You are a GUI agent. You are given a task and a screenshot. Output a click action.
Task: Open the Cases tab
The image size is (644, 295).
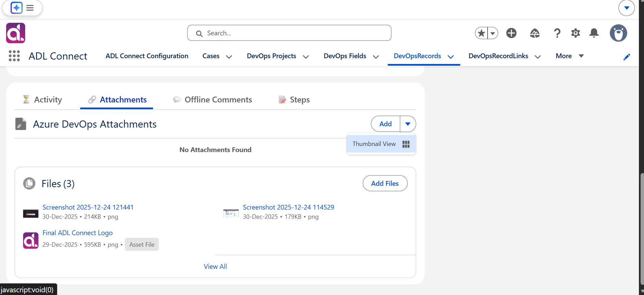(x=211, y=56)
